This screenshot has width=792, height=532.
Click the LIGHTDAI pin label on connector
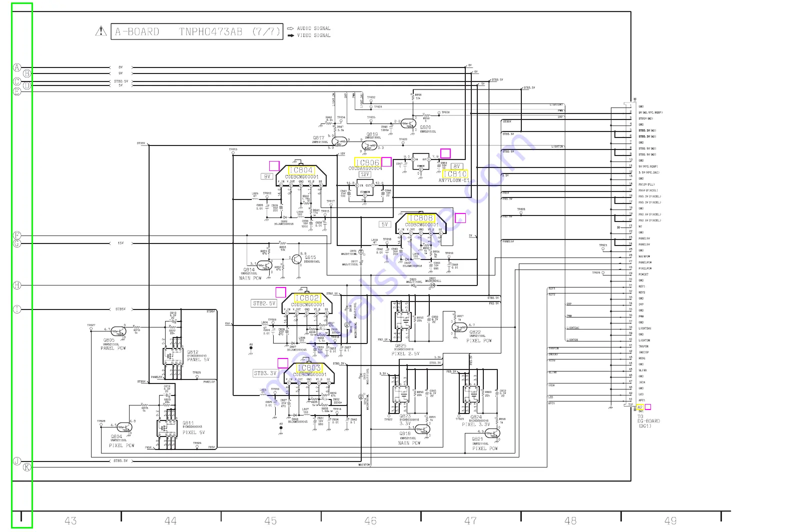coord(645,328)
